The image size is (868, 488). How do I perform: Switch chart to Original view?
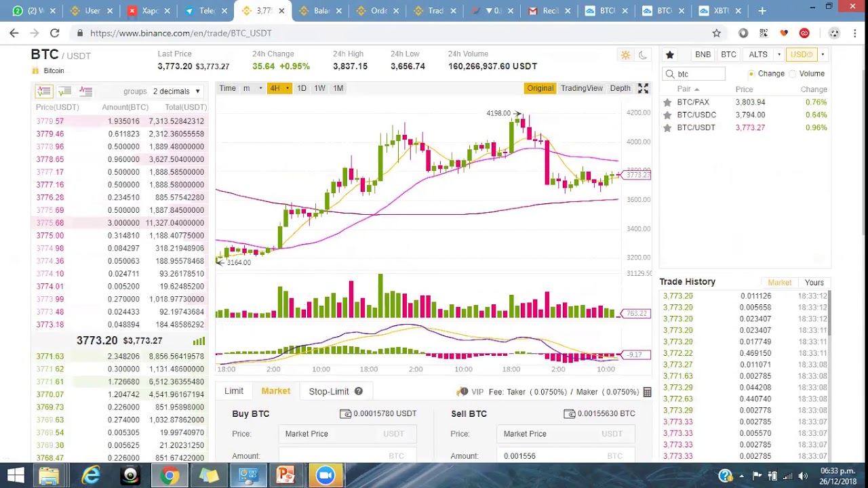(x=540, y=88)
